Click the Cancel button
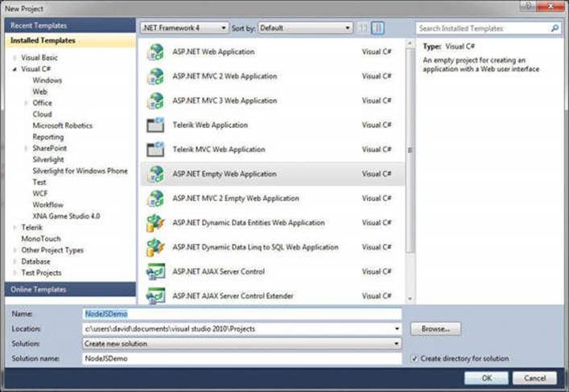 click(534, 378)
